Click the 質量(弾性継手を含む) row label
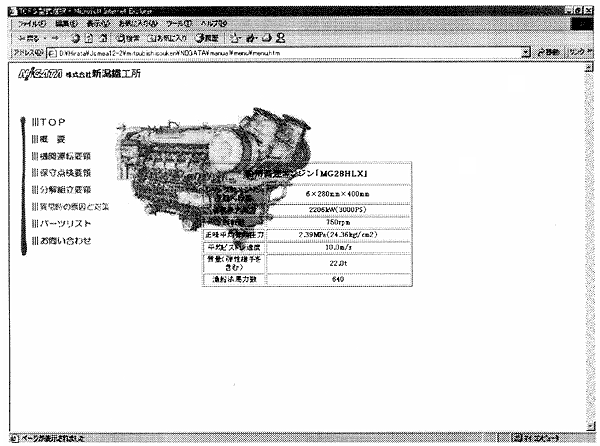This screenshot has width=600, height=446. (234, 263)
